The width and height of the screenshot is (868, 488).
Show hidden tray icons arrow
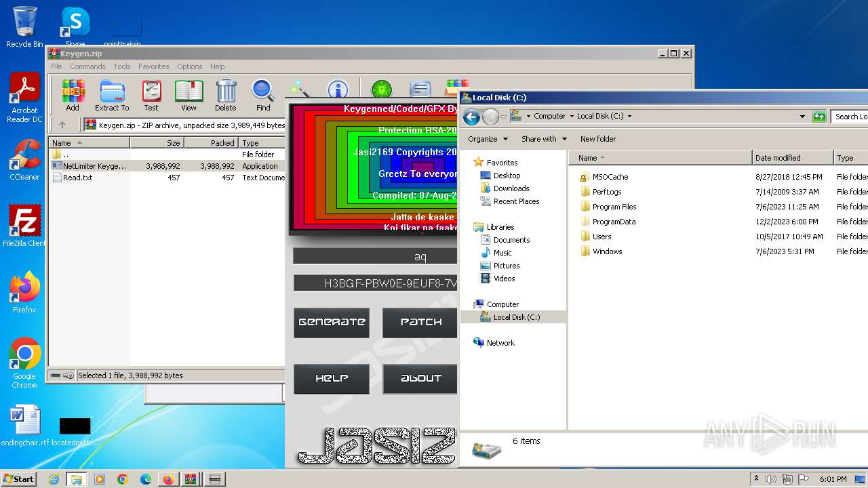click(756, 479)
